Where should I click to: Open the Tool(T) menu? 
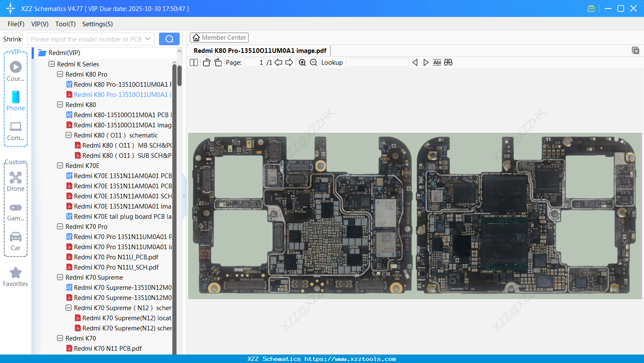click(65, 24)
